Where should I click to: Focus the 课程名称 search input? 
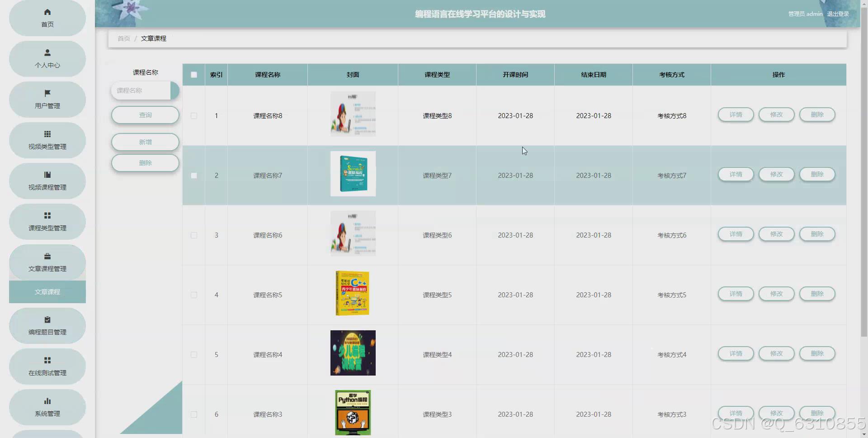141,90
